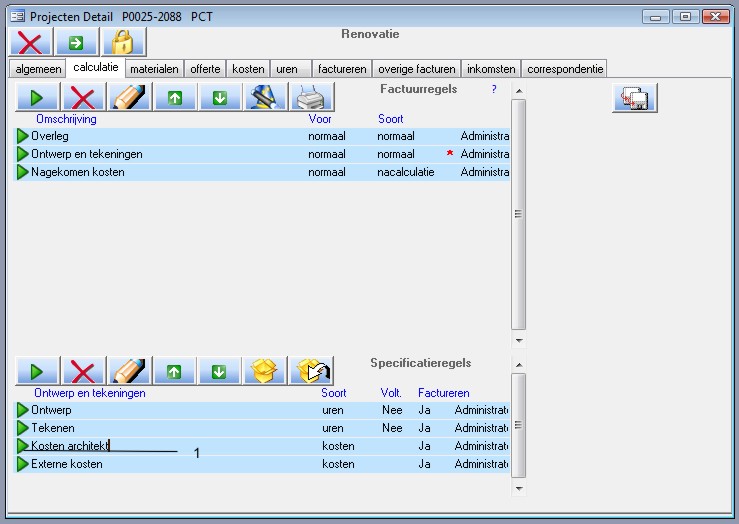
Task: Delete the Specificatieregels line with its red X
Action: coord(82,371)
